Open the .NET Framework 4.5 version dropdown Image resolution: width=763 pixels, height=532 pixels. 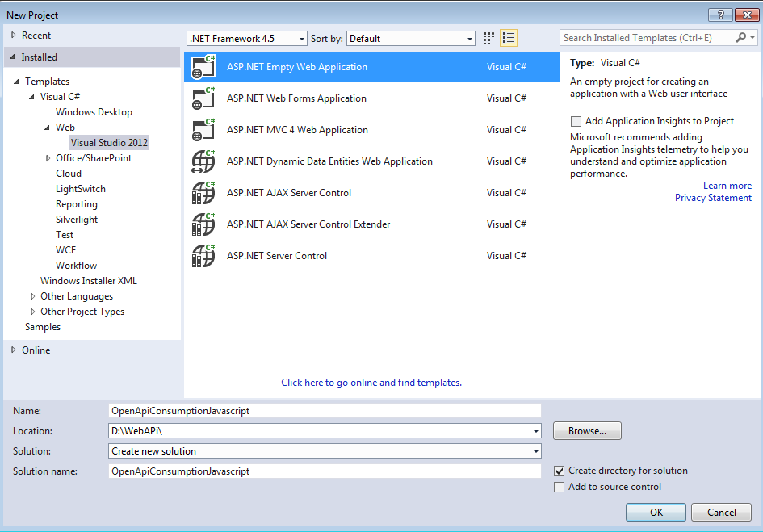coord(247,39)
